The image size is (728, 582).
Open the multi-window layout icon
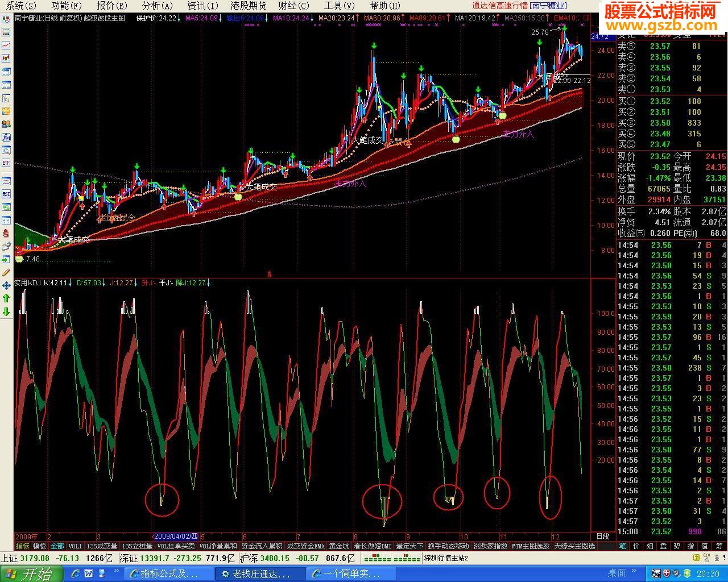click(6, 72)
